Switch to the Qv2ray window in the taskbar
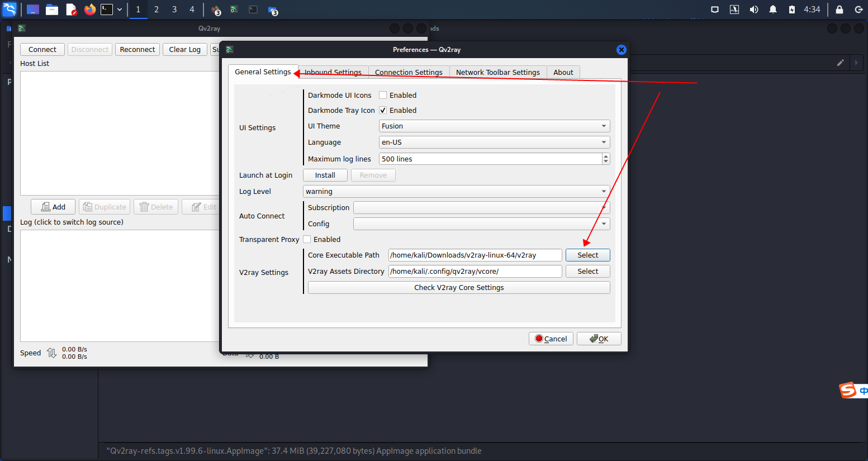868x461 pixels. click(x=234, y=9)
